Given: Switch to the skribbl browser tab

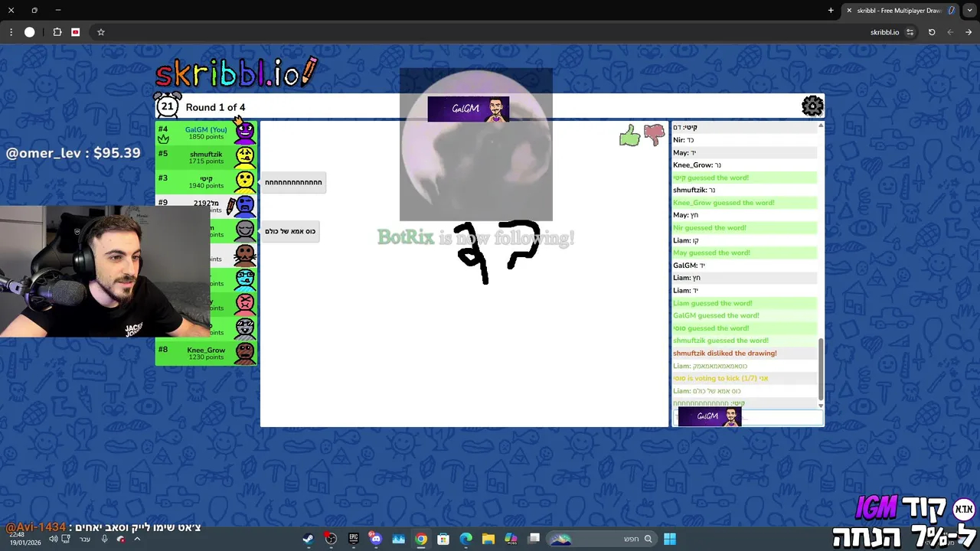Looking at the screenshot, I should click(900, 10).
